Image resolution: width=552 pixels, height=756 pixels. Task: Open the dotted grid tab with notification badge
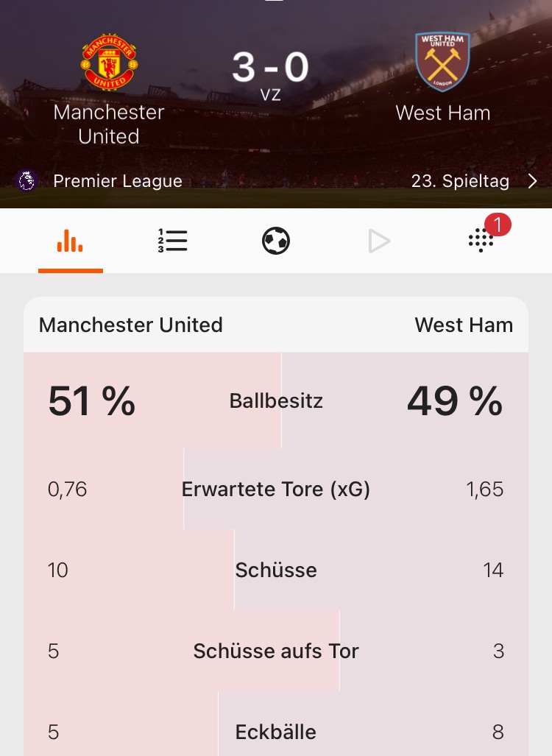click(481, 241)
